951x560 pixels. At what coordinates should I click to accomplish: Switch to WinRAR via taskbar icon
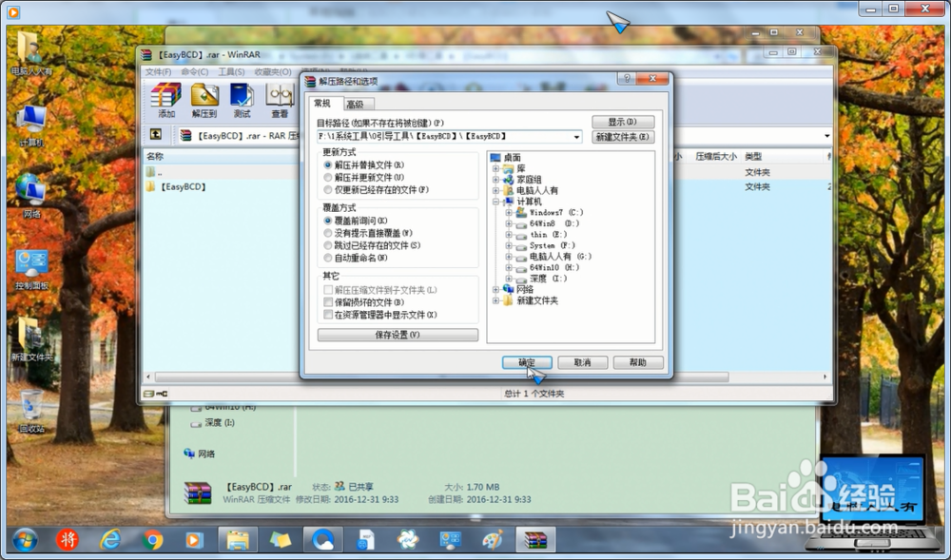(535, 539)
